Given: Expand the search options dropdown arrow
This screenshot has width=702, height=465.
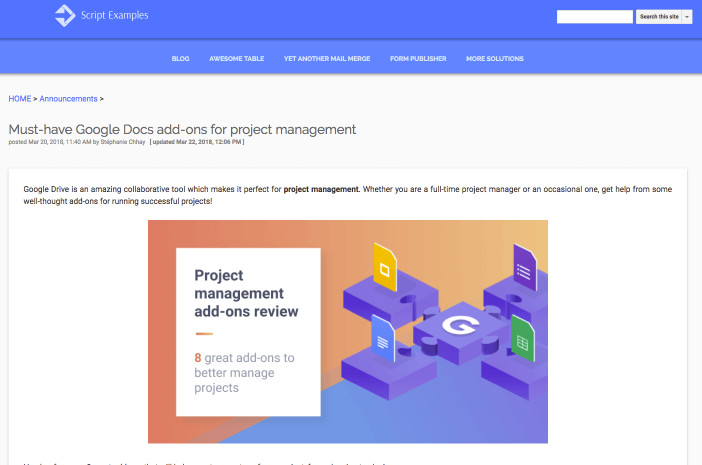Looking at the screenshot, I should tap(687, 17).
